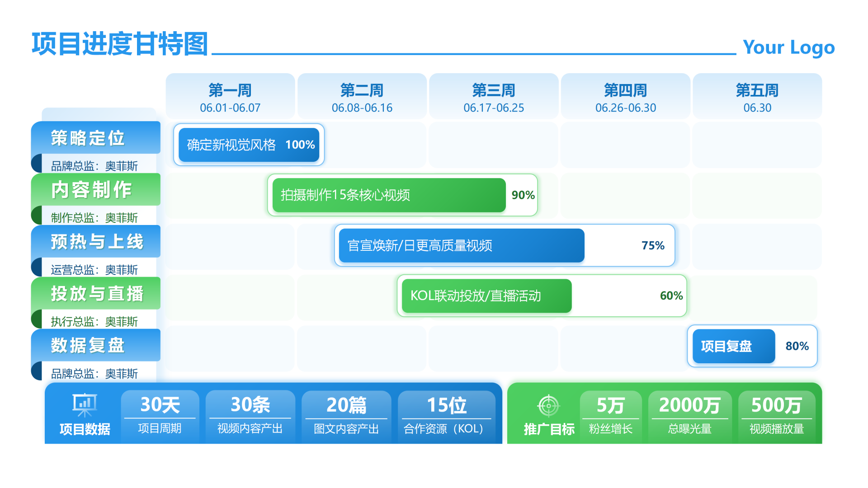Viewport: 868px width, 488px height.
Task: Click the 确定新视觉风格 100% progress bar
Action: point(249,145)
